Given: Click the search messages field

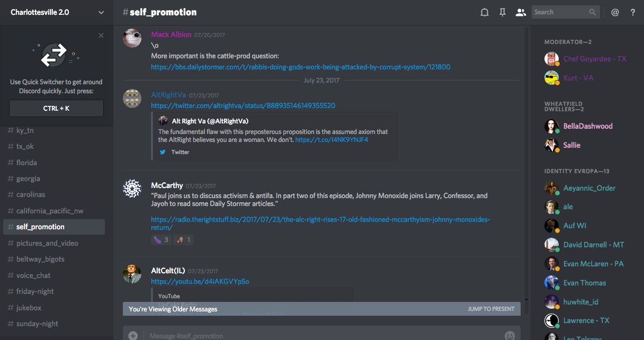Looking at the screenshot, I should pos(560,12).
